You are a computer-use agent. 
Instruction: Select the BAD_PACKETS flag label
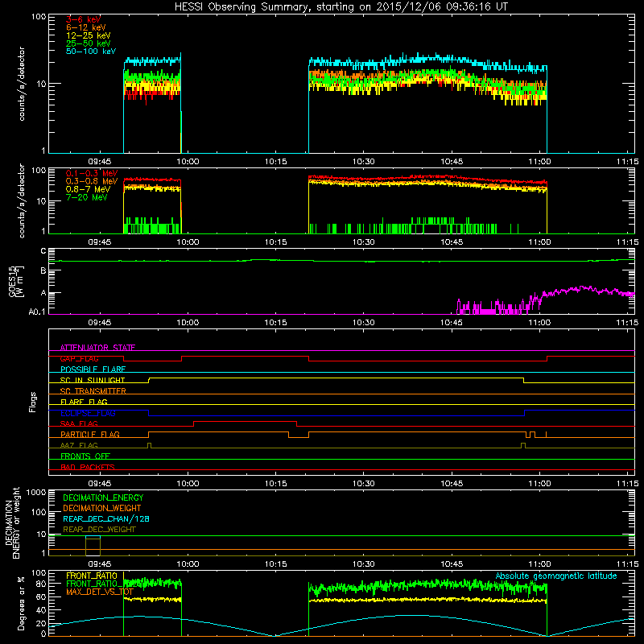tap(88, 467)
